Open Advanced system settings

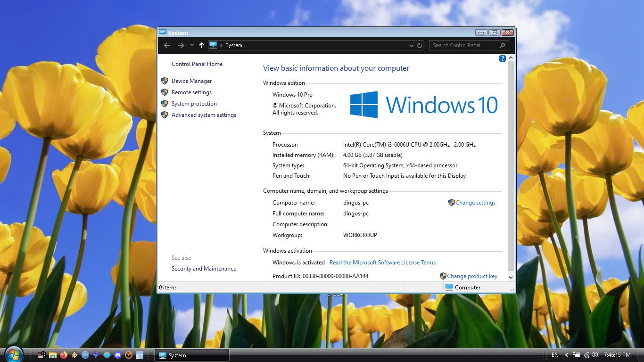(204, 115)
